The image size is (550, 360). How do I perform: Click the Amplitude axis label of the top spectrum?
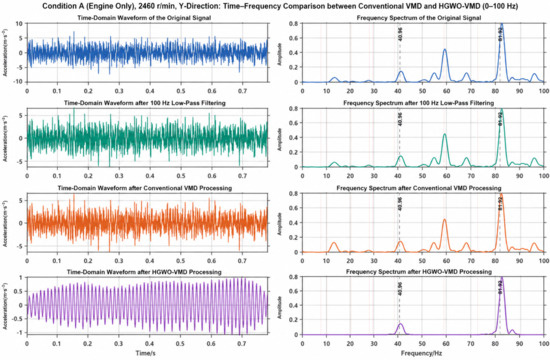(x=280, y=54)
